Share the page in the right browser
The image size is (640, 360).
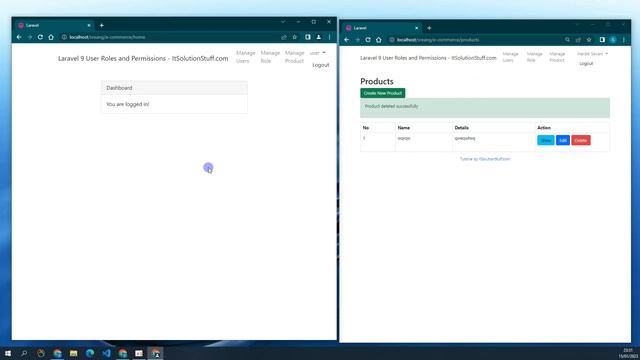click(578, 40)
